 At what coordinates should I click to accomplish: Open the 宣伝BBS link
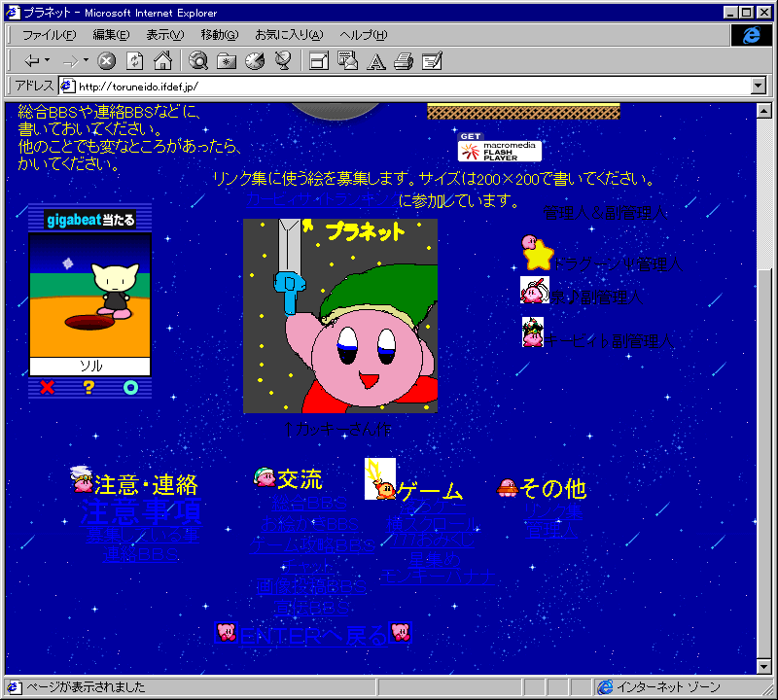click(x=311, y=608)
